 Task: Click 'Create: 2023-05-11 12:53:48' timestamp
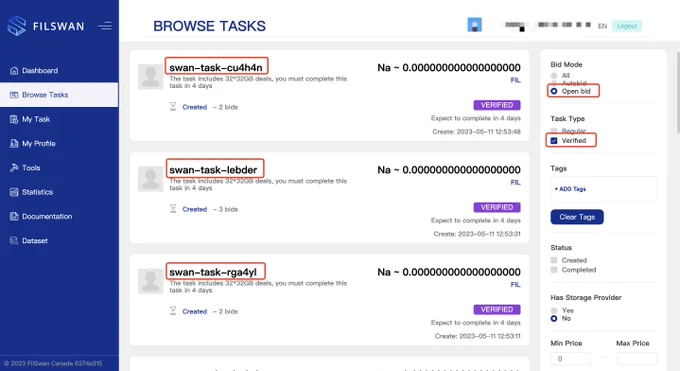coord(476,131)
